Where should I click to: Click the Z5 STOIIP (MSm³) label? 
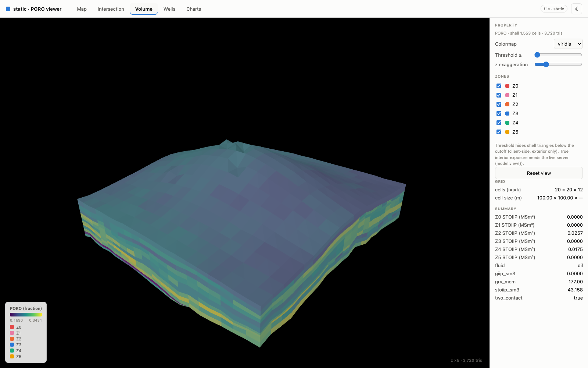515,257
